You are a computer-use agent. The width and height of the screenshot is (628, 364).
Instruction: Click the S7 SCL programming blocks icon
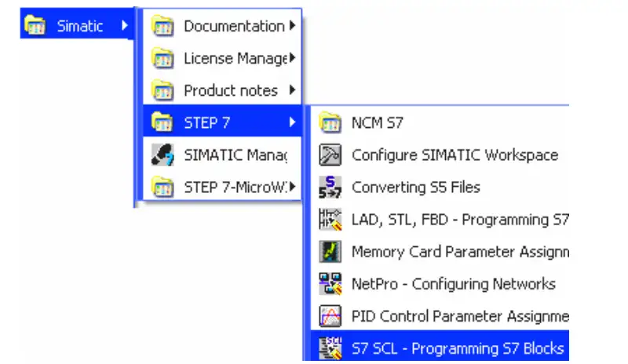pos(330,348)
